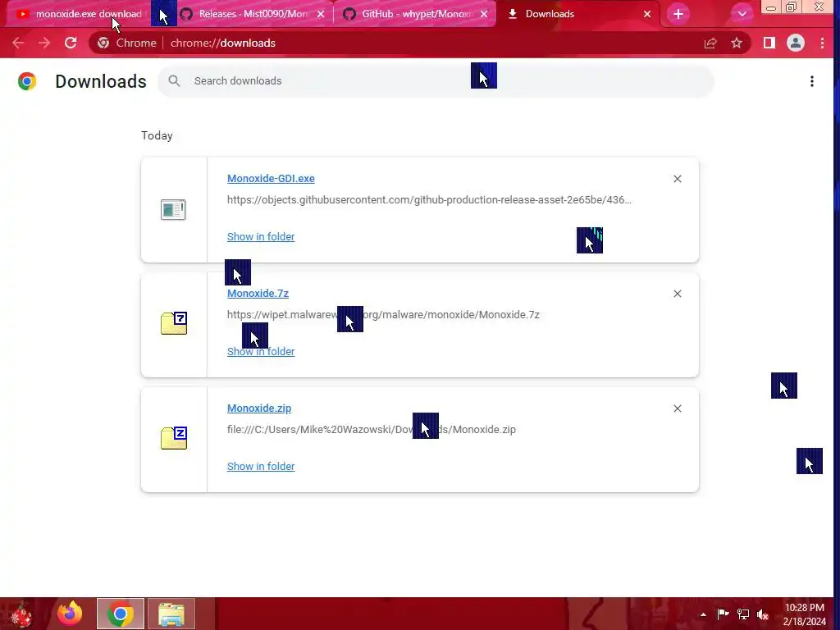Open the Action Center flag icon
The image size is (840, 630).
(724, 614)
